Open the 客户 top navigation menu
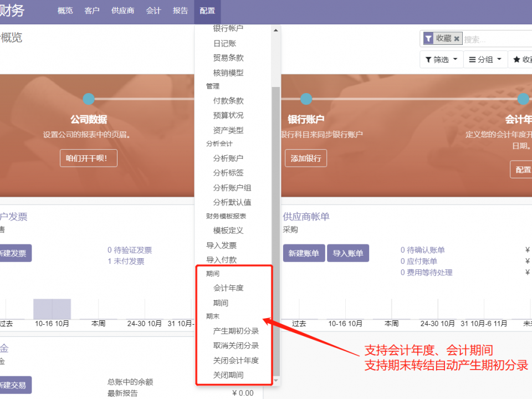The width and height of the screenshot is (532, 399). pyautogui.click(x=92, y=11)
